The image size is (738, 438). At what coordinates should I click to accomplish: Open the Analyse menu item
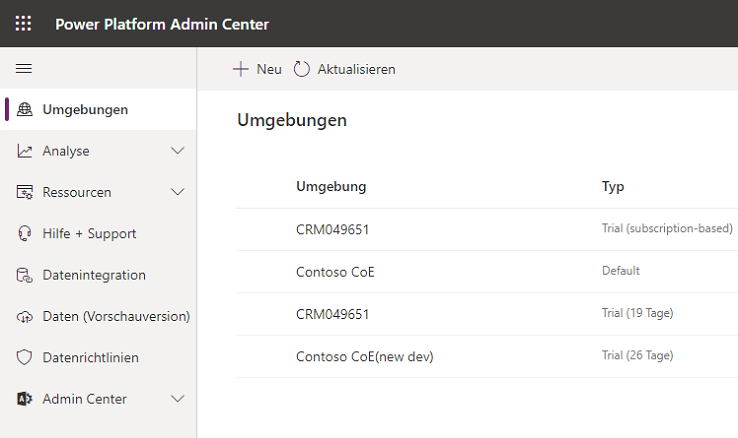point(98,151)
